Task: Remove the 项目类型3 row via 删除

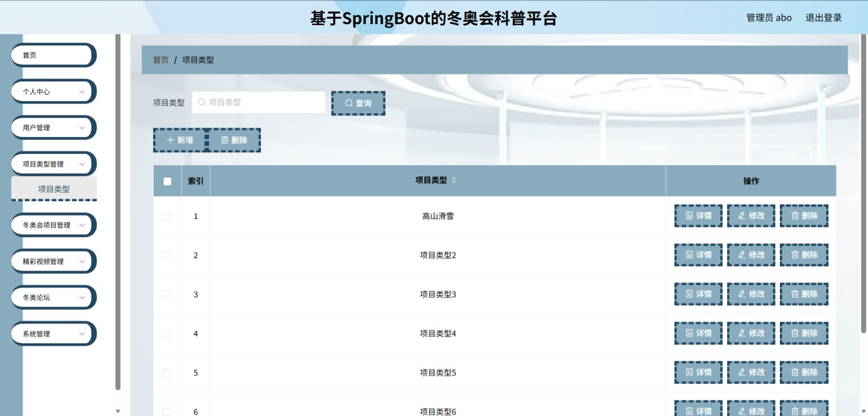Action: pyautogui.click(x=804, y=294)
